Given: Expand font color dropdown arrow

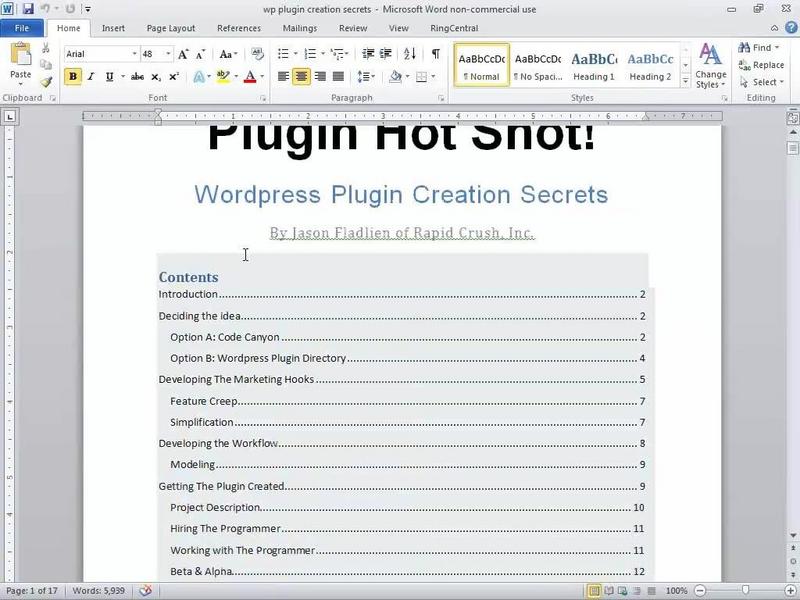Looking at the screenshot, I should (262, 77).
